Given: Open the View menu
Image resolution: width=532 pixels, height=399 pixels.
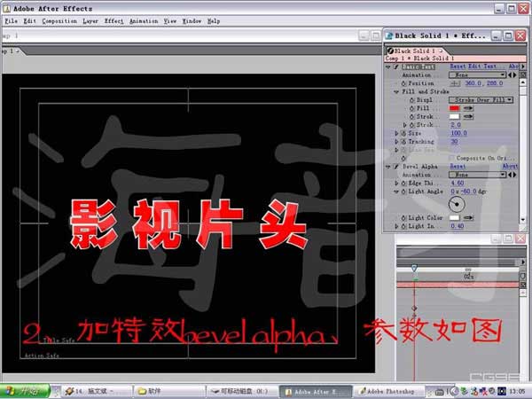Looking at the screenshot, I should (170, 21).
